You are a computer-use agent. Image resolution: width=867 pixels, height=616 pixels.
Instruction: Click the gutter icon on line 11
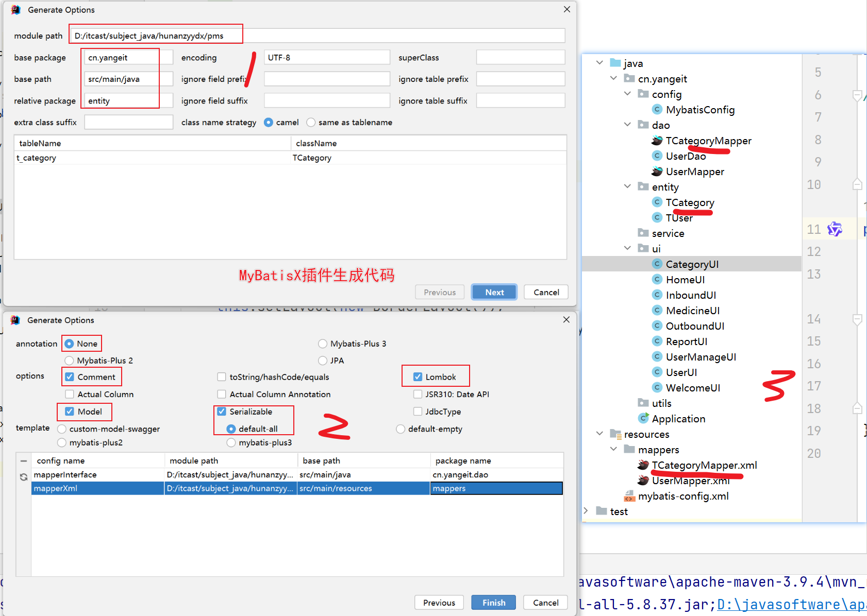click(x=834, y=229)
